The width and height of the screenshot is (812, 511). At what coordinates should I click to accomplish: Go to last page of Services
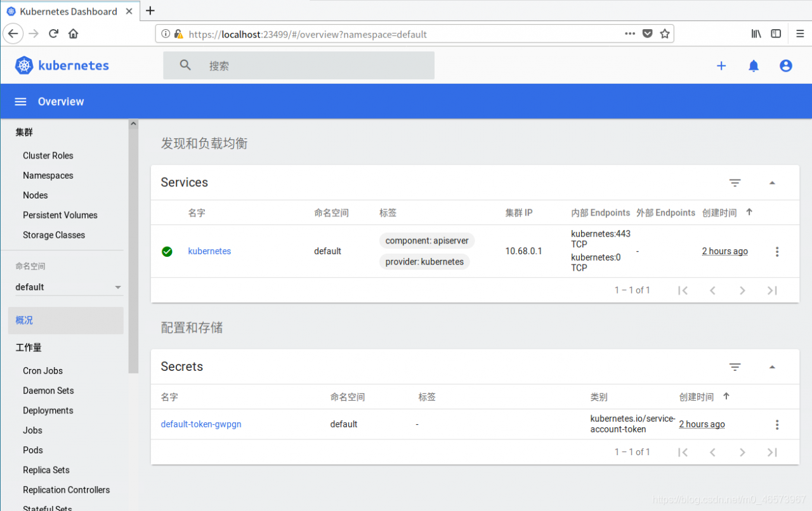pos(772,290)
